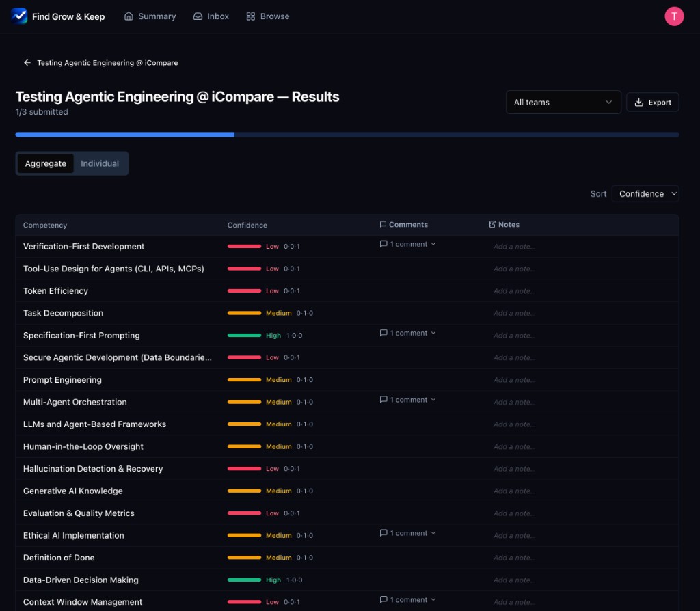Expand the comment on Multi-Agent Orchestration
This screenshot has height=611, width=700.
pyautogui.click(x=407, y=399)
